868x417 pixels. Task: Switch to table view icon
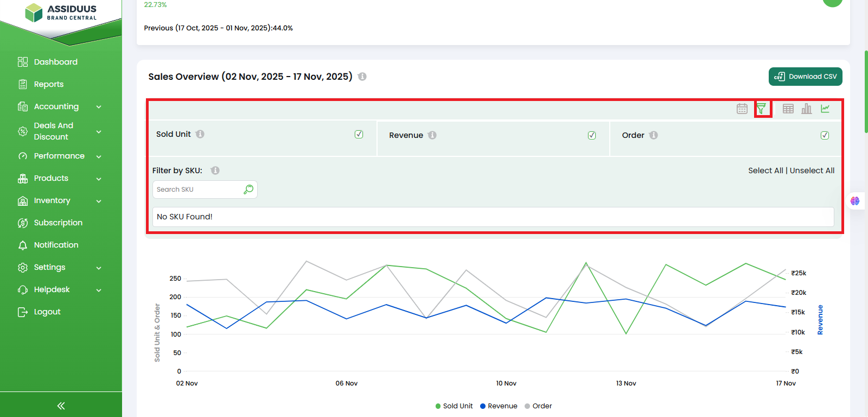(788, 109)
